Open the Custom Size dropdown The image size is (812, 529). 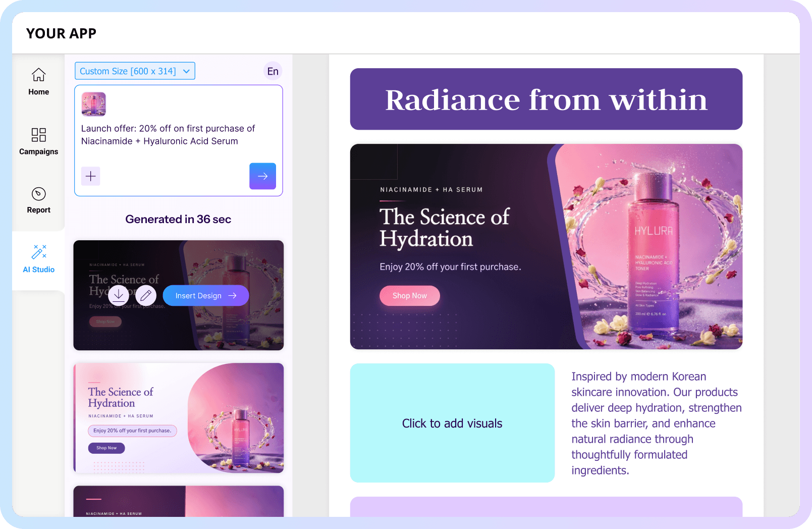135,71
